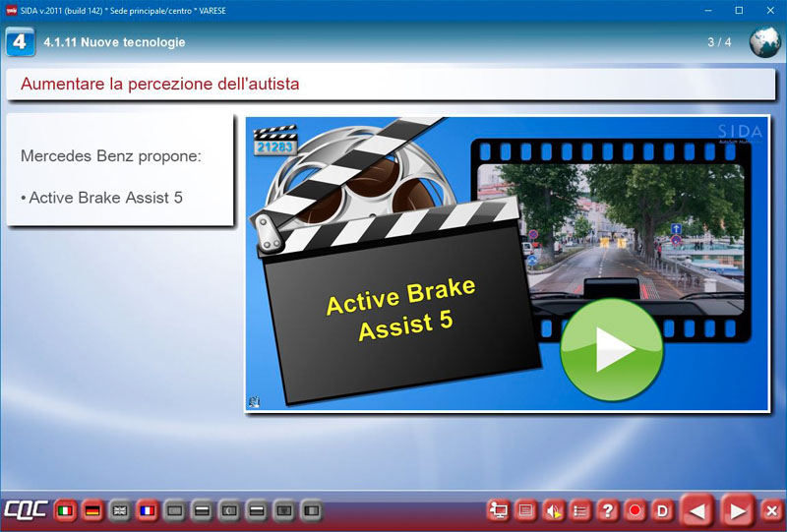Select the French flag language button
The image size is (787, 532).
pos(148,511)
